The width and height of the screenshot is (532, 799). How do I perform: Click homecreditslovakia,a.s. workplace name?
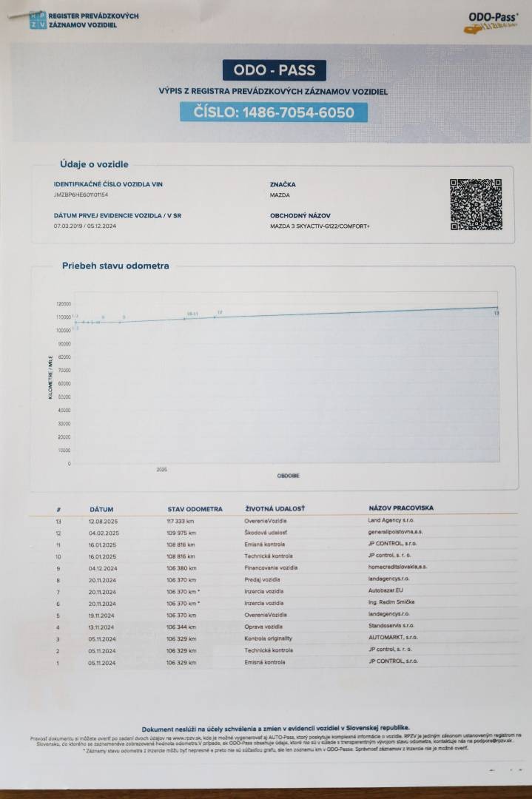(x=397, y=567)
